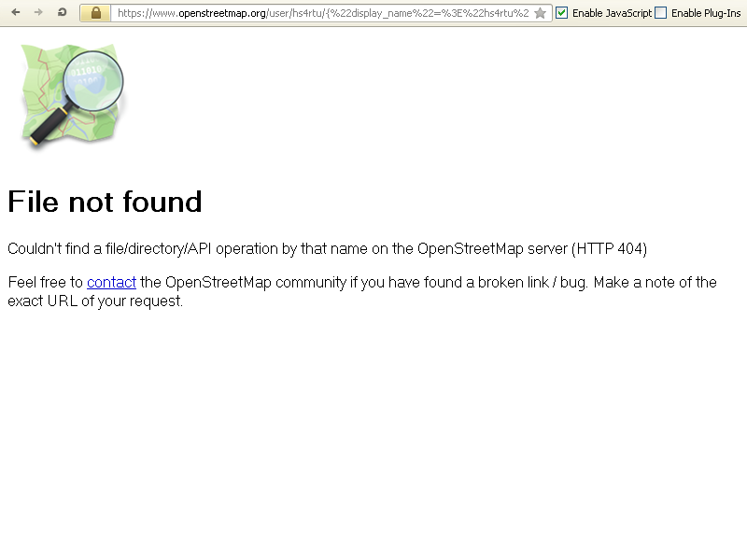This screenshot has width=747, height=560.
Task: Click the OpenStreetMap map logo
Action: pos(73,95)
